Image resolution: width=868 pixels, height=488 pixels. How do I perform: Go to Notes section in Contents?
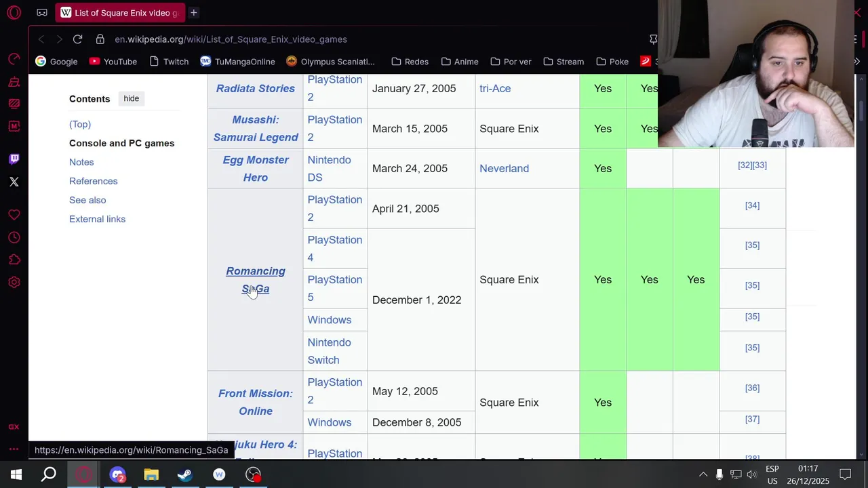click(x=81, y=162)
